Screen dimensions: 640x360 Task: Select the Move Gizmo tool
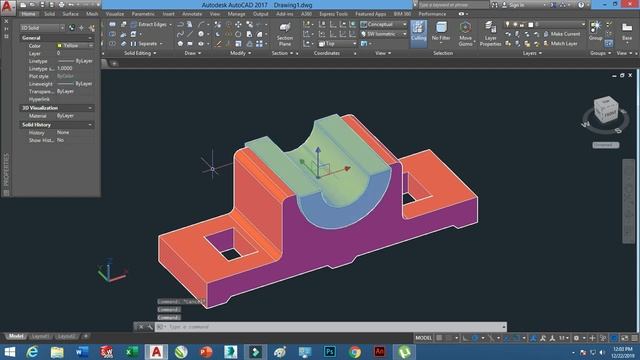(x=465, y=33)
